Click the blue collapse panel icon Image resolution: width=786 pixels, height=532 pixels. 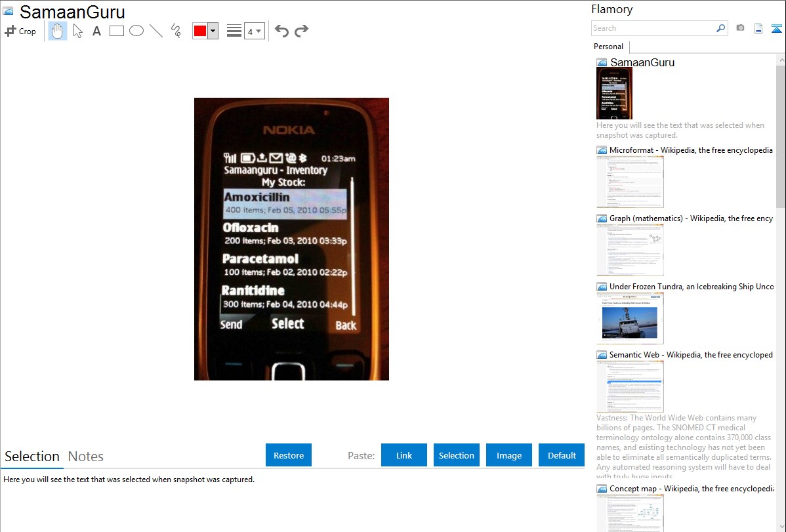[776, 28]
